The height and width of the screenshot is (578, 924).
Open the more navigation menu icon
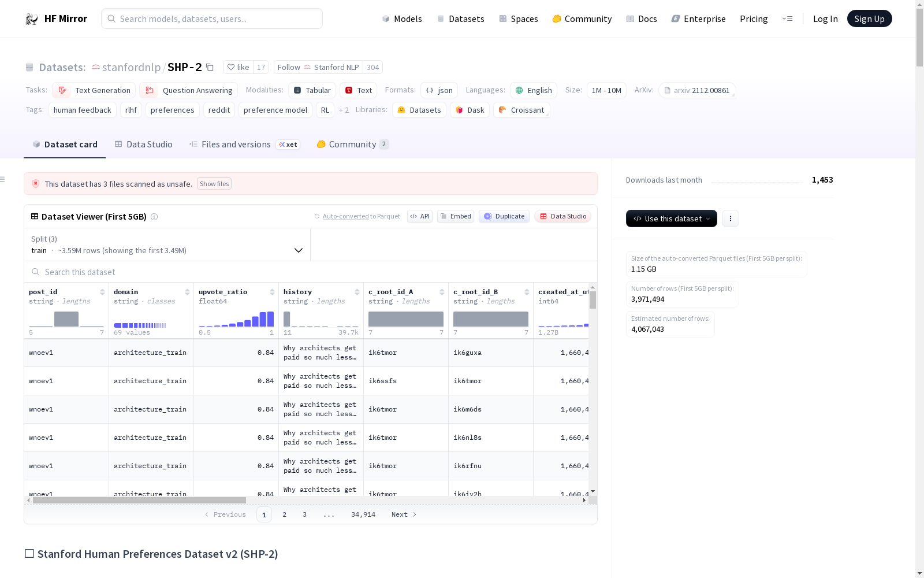pos(787,19)
